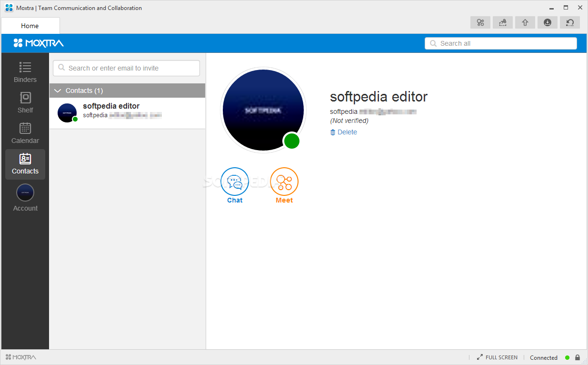Viewport: 588px width, 365px height.
Task: Click the refresh/undo toolbar button
Action: tap(570, 22)
